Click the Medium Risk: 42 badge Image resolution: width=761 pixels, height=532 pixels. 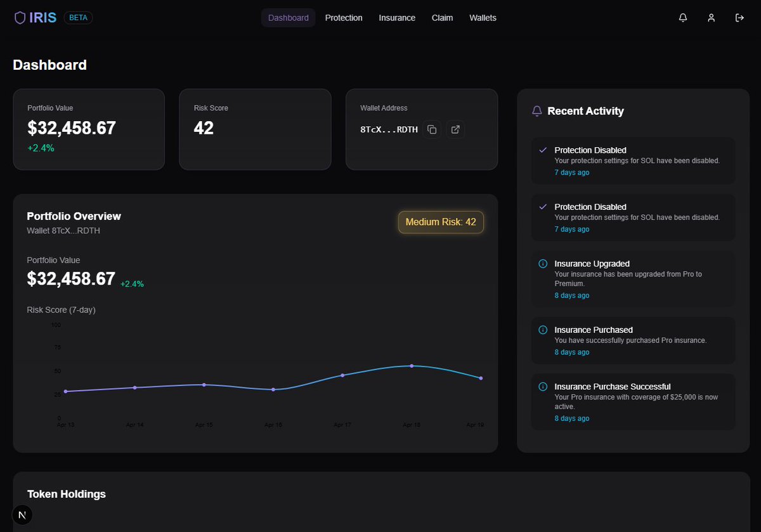coord(441,223)
